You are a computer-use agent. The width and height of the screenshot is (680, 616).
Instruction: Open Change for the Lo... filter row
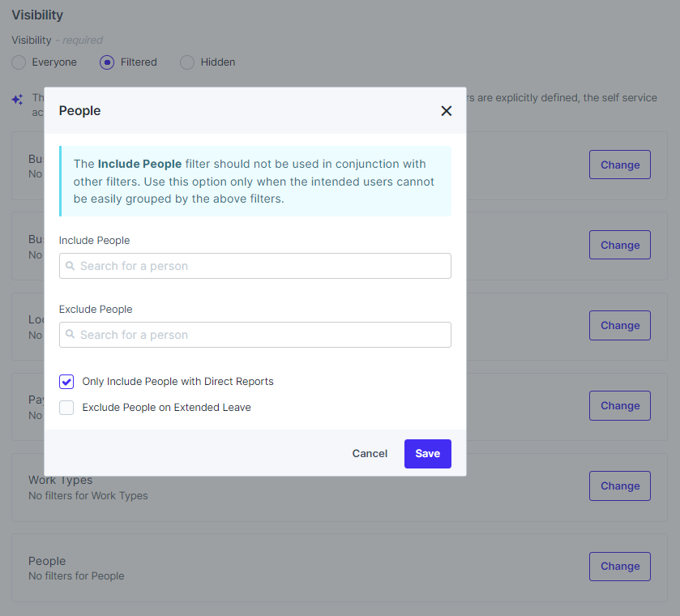click(x=619, y=325)
